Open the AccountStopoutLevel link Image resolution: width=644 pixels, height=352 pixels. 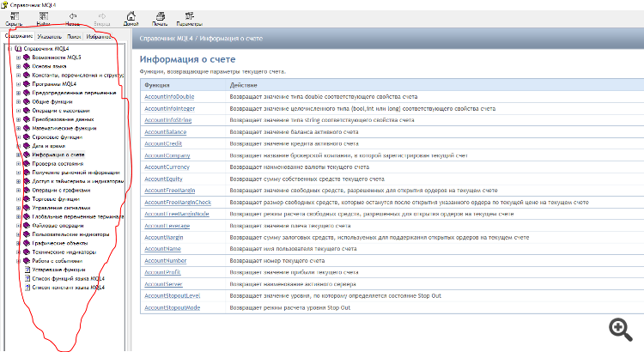pyautogui.click(x=173, y=295)
